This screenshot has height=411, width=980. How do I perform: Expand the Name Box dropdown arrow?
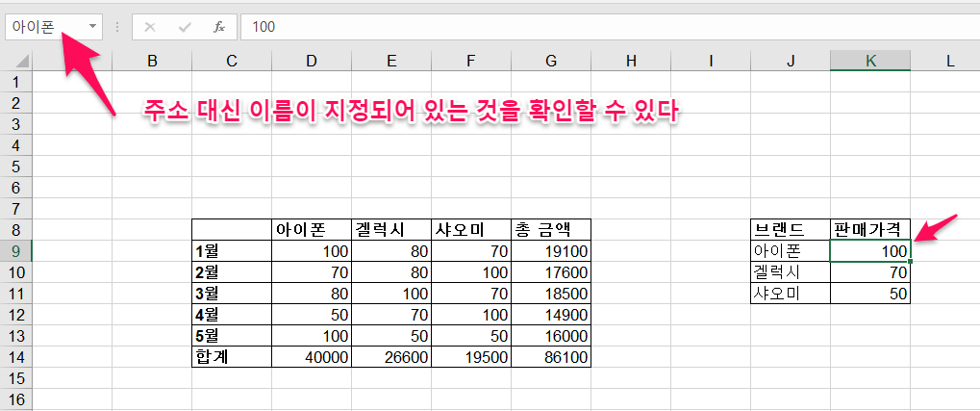92,27
